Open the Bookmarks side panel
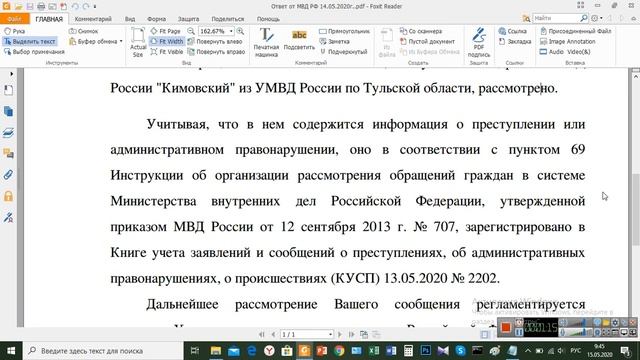 (x=8, y=90)
